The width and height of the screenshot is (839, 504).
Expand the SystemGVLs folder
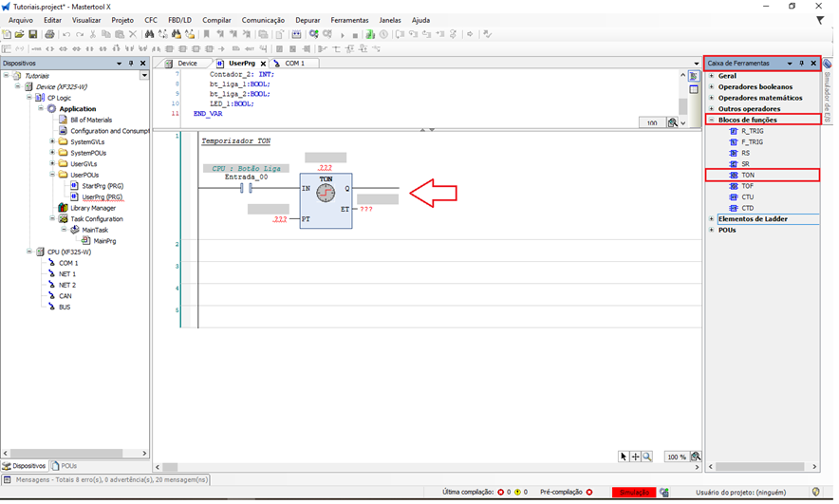[51, 141]
